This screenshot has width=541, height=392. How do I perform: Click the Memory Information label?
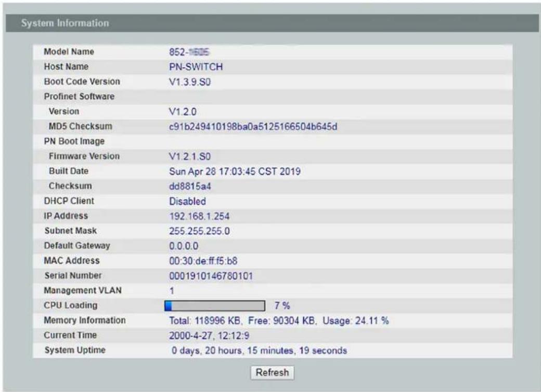85,320
